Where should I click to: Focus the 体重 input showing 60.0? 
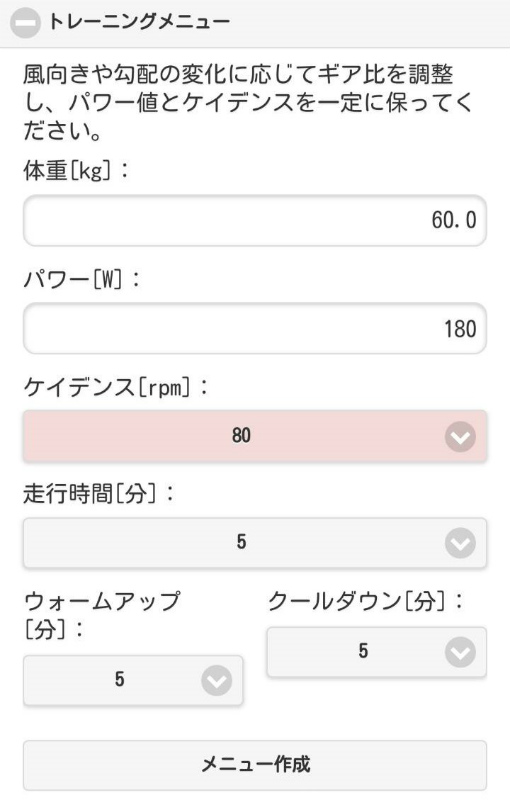coord(255,220)
